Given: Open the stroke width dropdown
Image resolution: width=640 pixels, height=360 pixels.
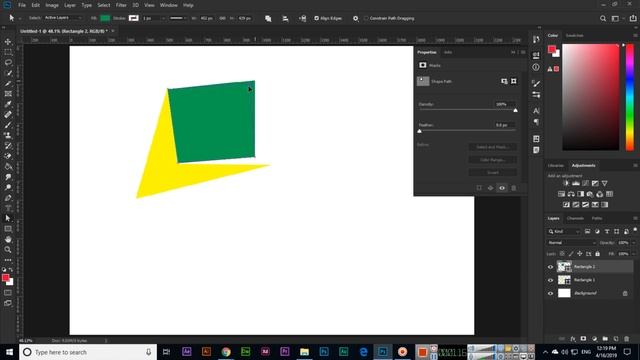Looking at the screenshot, I should point(163,18).
